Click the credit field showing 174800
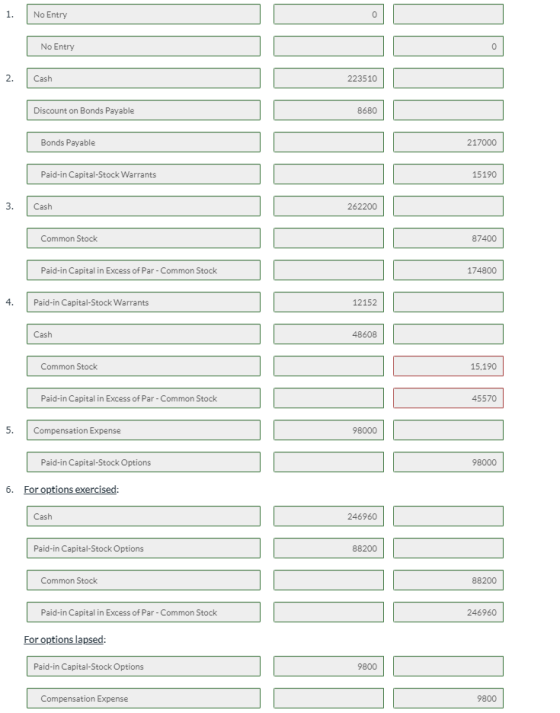This screenshot has width=560, height=713. click(x=448, y=271)
